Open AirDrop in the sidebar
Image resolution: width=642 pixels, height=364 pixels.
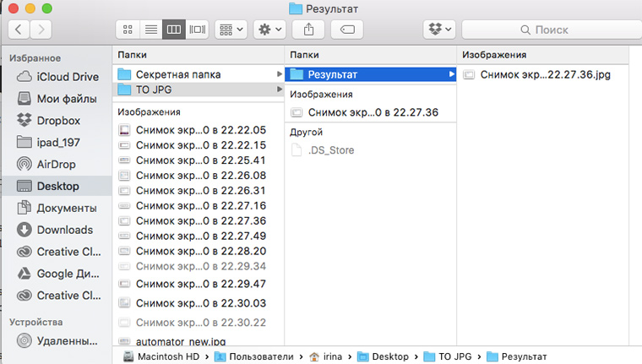pyautogui.click(x=56, y=164)
